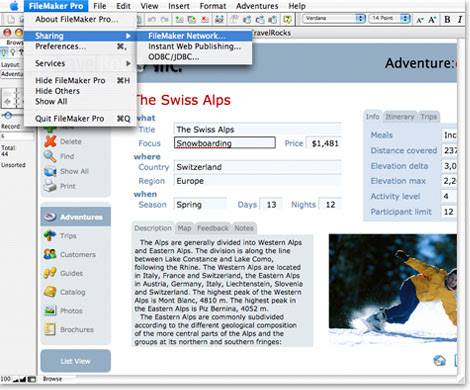Open the Photos section icon
The height and width of the screenshot is (390, 470).
click(x=50, y=310)
